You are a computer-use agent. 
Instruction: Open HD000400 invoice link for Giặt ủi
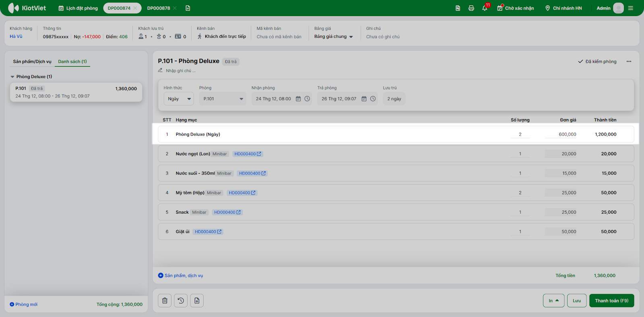[x=208, y=232]
